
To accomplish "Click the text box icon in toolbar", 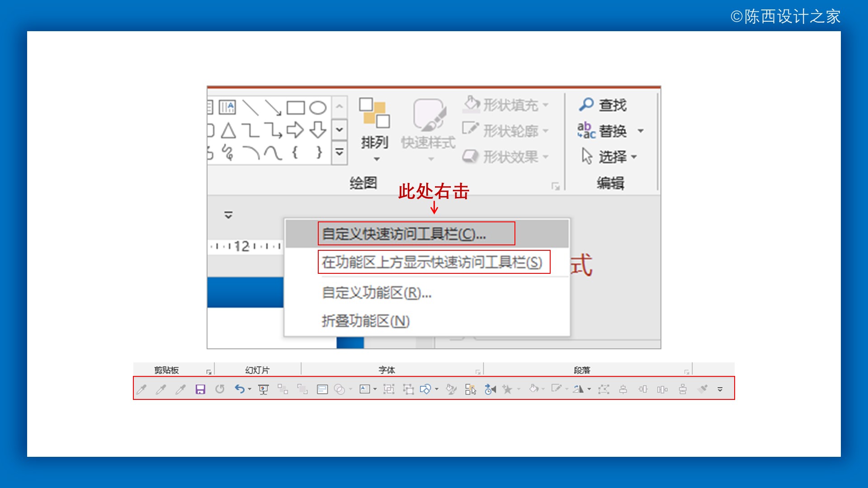I will (x=365, y=389).
